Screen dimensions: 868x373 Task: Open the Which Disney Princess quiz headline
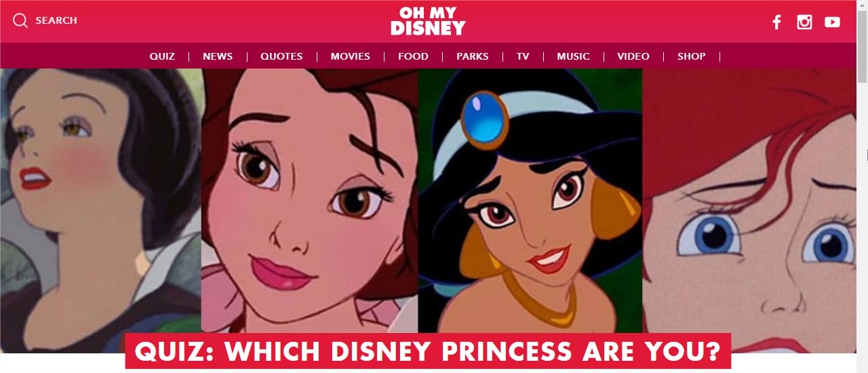[428, 351]
